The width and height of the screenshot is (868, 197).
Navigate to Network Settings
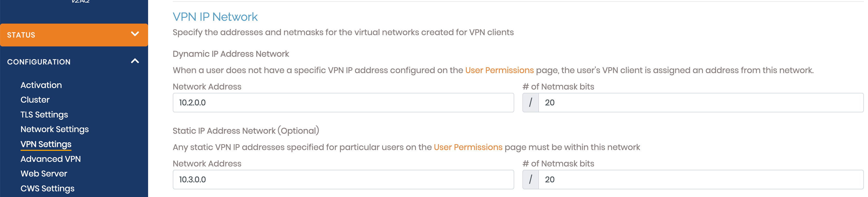(x=55, y=130)
